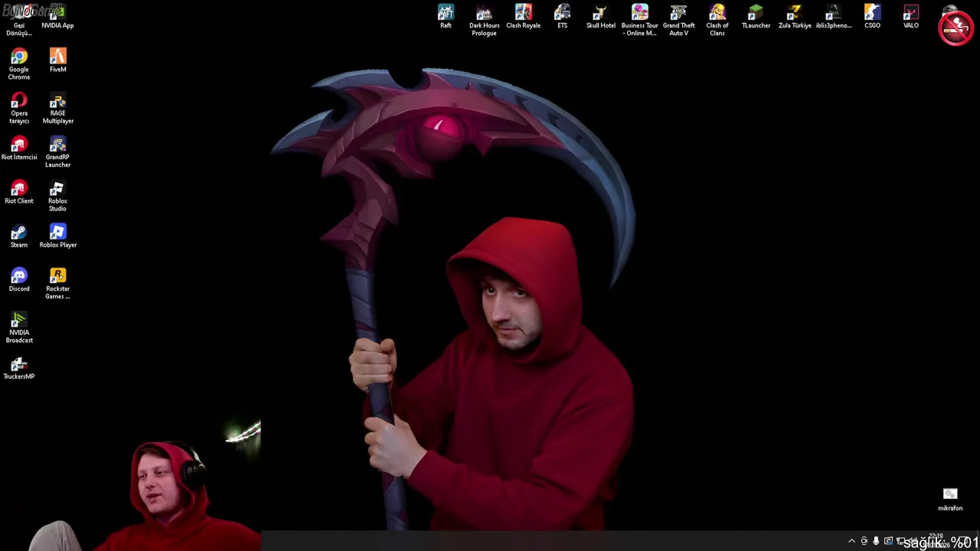Click the Riot Client desktop icon

coord(19,192)
